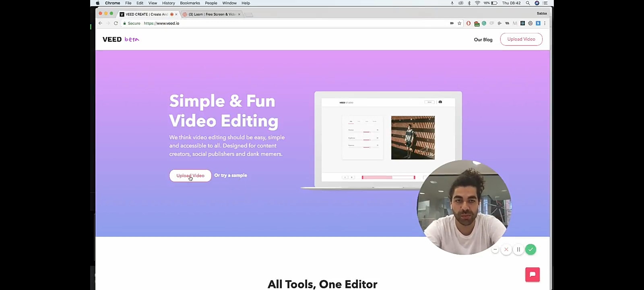
Task: Click the forward navigation arrow
Action: [108, 23]
